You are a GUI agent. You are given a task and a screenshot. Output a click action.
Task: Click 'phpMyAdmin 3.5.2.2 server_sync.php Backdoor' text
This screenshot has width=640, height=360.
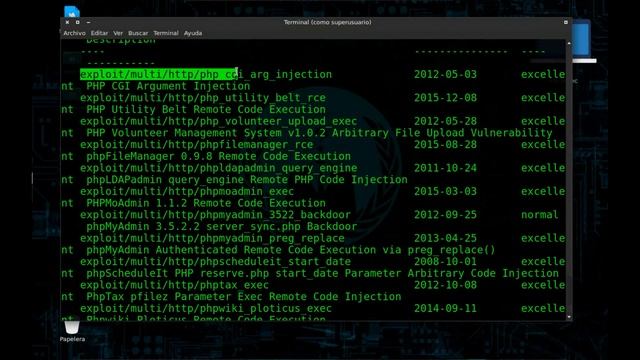tap(222, 227)
